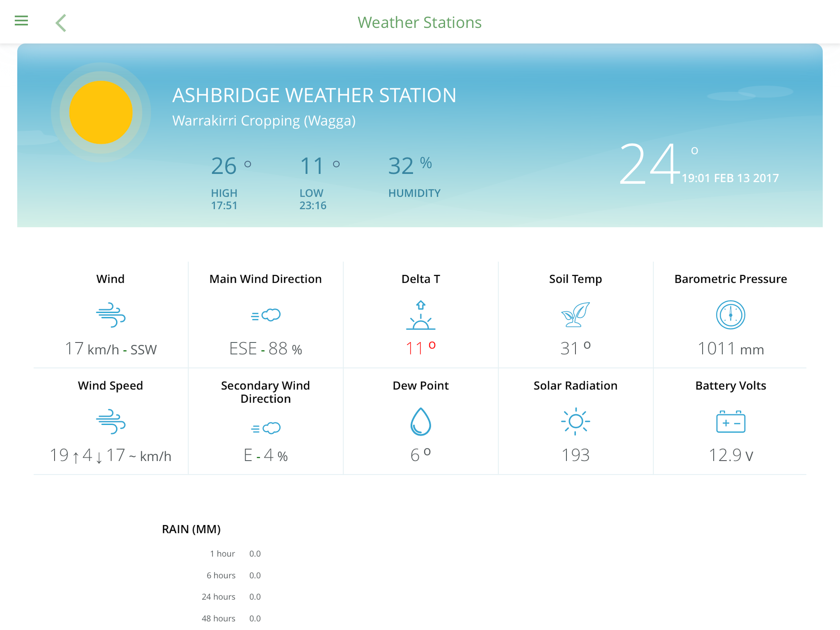Image resolution: width=840 pixels, height=630 pixels.
Task: Open the hamburger menu
Action: [21, 21]
